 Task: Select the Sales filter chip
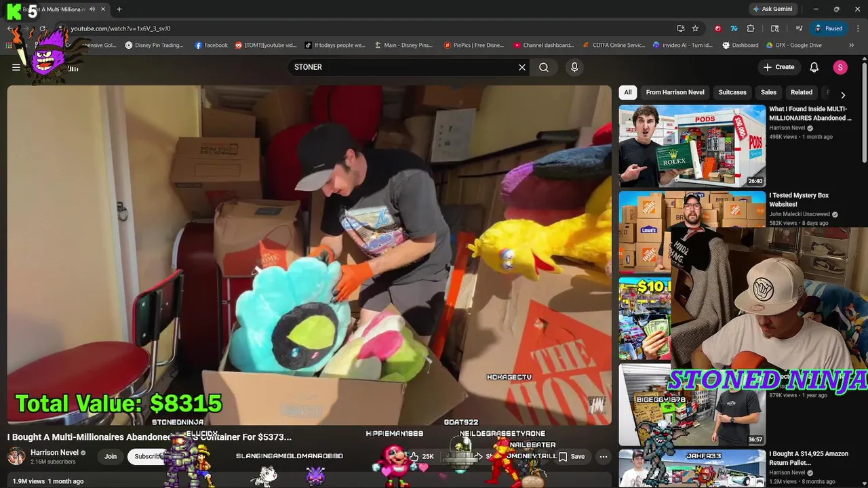tap(768, 92)
